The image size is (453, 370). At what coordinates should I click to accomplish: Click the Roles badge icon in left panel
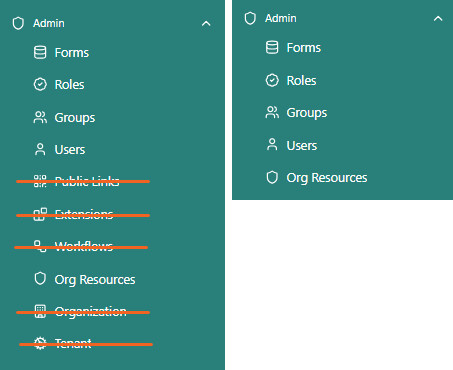tap(40, 84)
